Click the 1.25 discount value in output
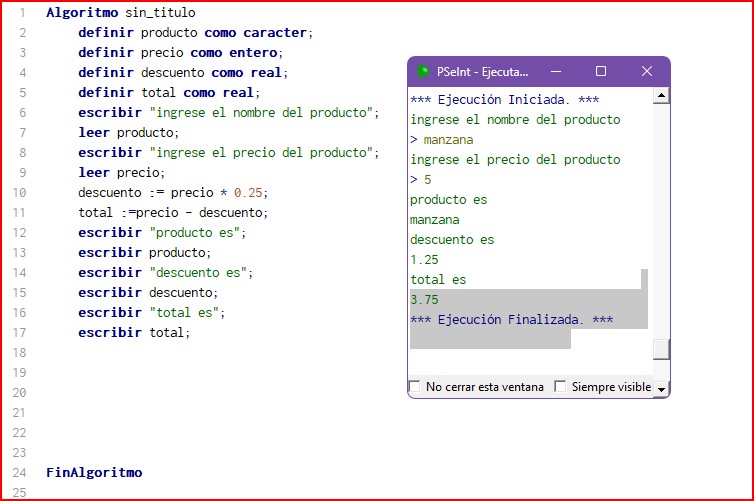 [425, 260]
